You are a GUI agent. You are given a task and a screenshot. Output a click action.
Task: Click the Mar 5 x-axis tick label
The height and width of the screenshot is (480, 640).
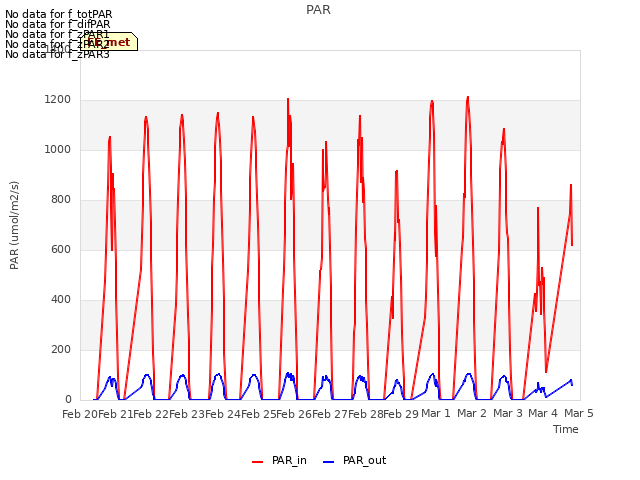(578, 413)
